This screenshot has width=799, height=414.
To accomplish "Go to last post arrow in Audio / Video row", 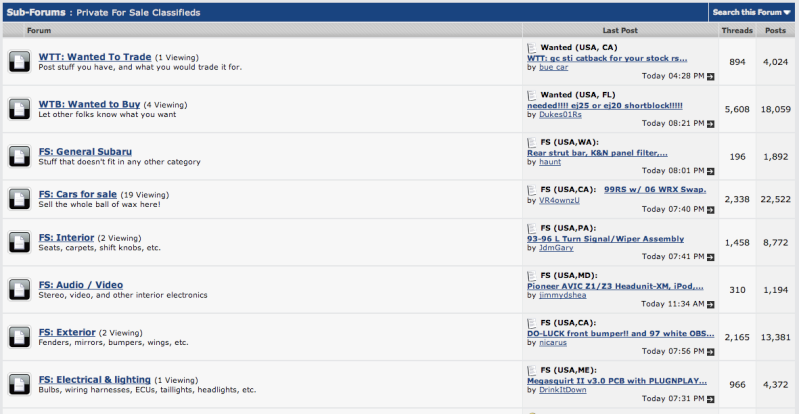I will click(711, 304).
